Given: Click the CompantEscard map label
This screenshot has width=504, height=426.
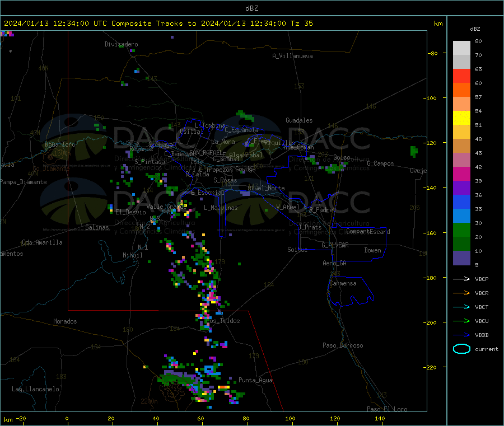Looking at the screenshot, I should [x=368, y=231].
